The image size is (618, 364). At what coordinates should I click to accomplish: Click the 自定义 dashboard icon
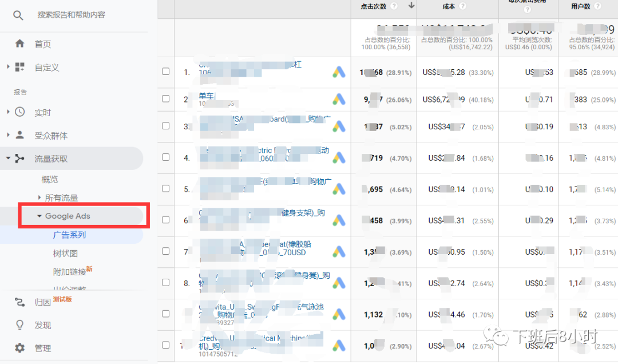tap(19, 67)
